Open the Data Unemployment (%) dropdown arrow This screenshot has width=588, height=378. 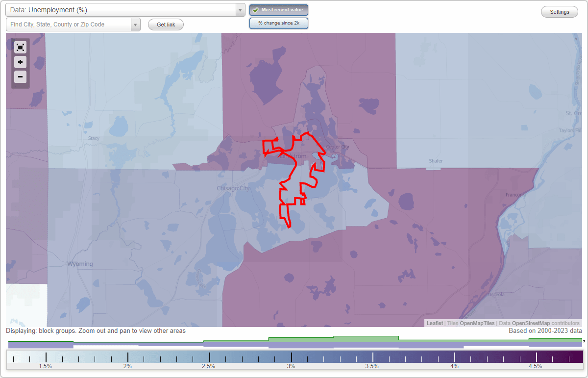click(240, 10)
